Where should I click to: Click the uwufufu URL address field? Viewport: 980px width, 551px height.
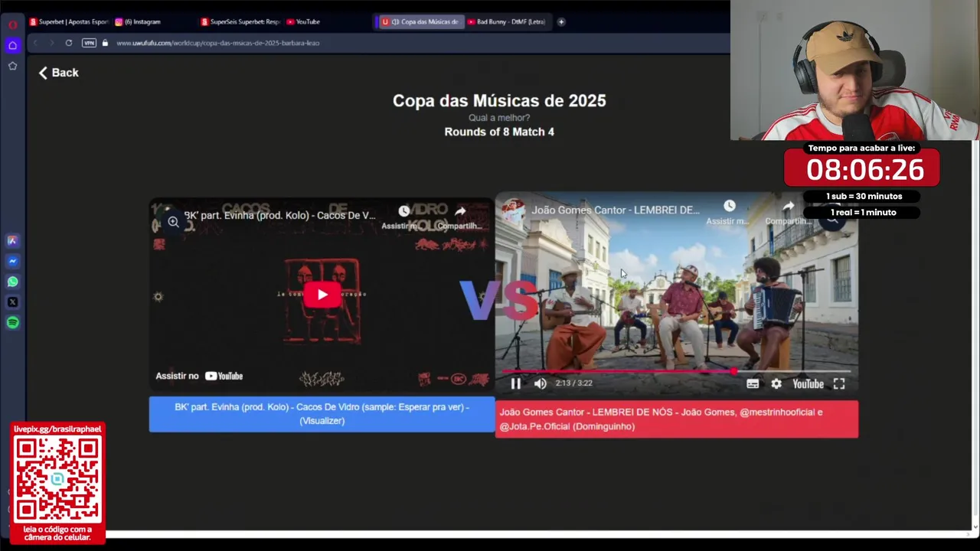click(218, 43)
